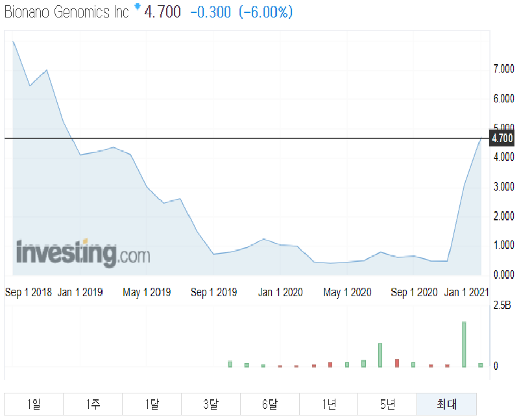Click the 2.000 price axis label
The width and height of the screenshot is (519, 420).
pos(504,216)
